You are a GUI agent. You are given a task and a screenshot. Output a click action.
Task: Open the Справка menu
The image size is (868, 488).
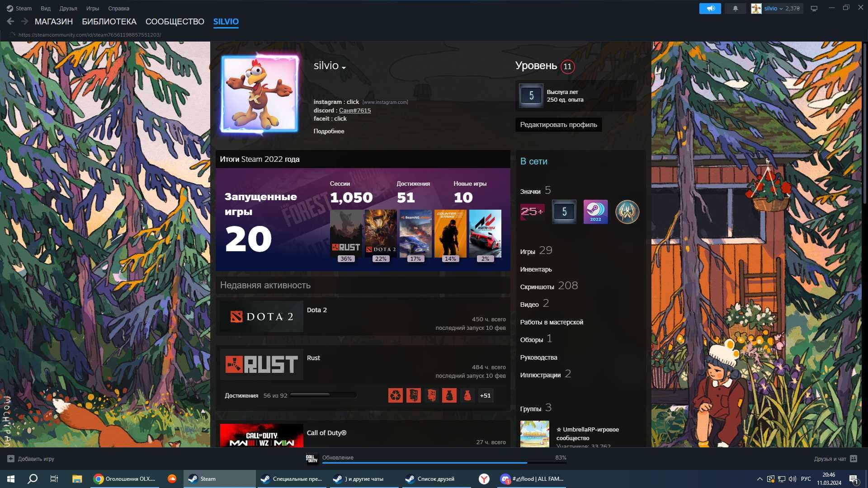118,8
